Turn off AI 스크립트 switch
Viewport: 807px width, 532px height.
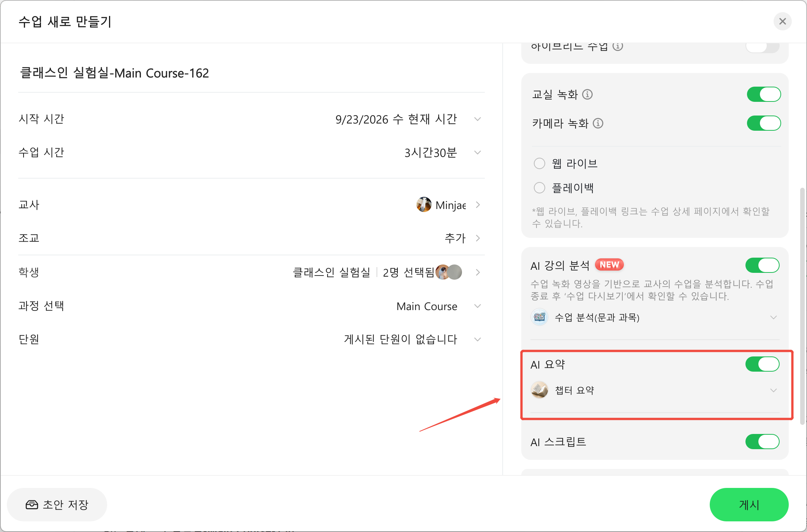(763, 442)
